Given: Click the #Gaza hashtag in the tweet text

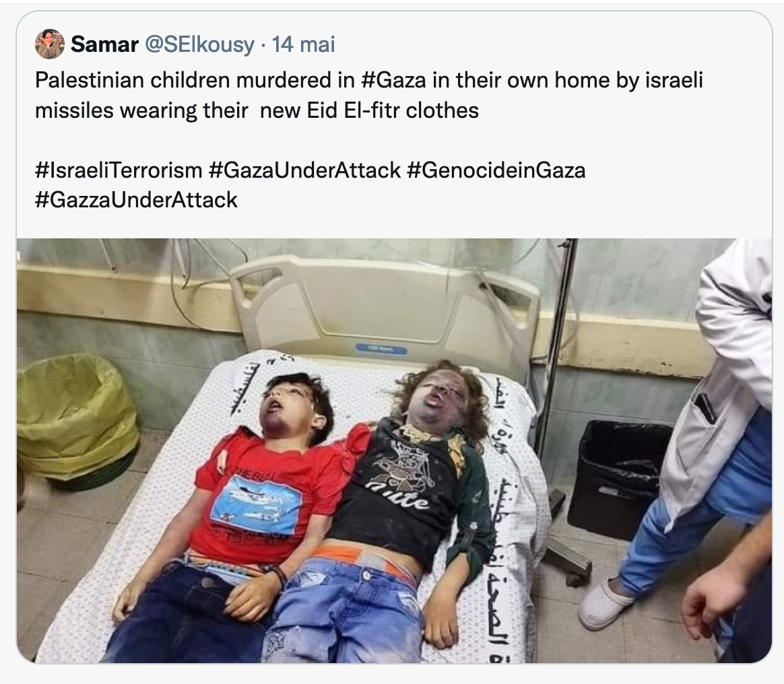Looking at the screenshot, I should click(393, 80).
